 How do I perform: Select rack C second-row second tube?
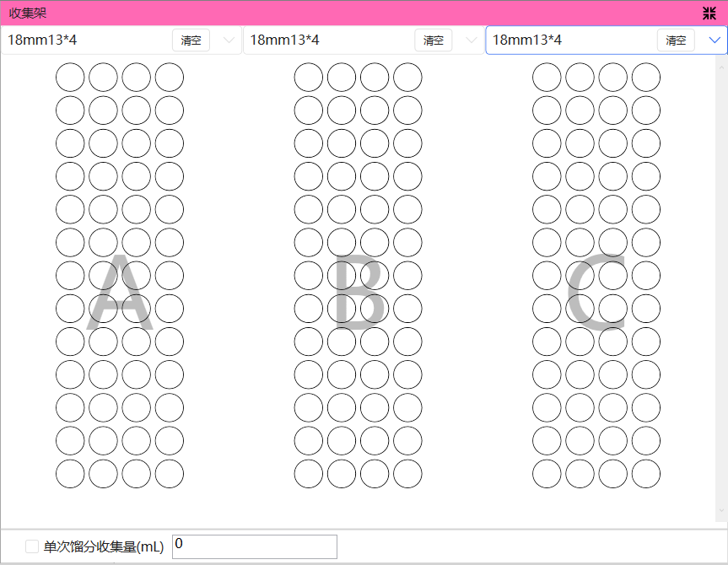click(x=580, y=110)
